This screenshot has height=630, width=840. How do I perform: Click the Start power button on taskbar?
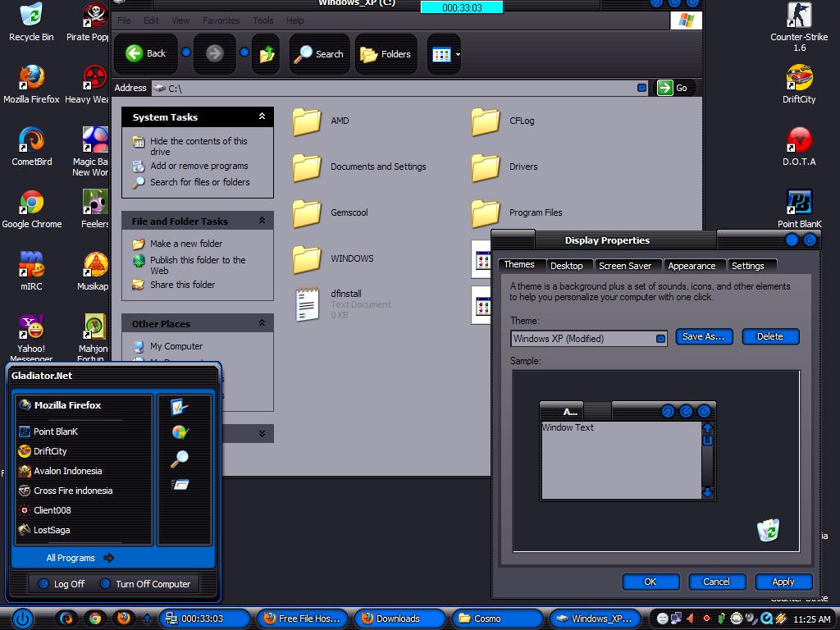tap(22, 619)
